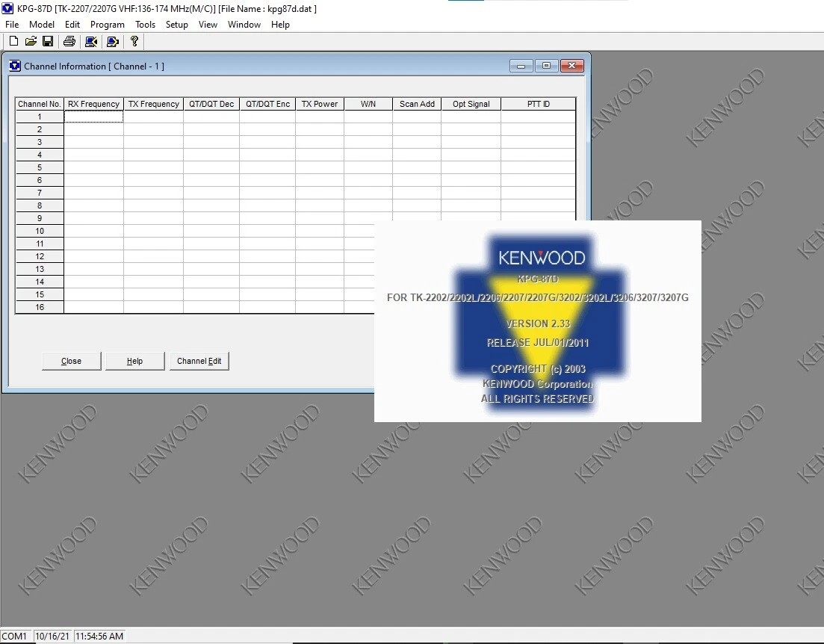824x644 pixels.
Task: Open the Window menu
Action: pos(244,24)
